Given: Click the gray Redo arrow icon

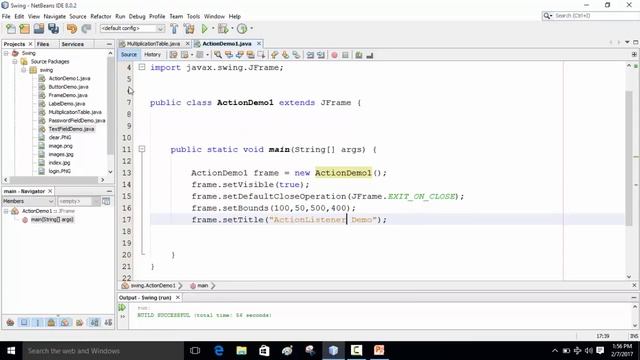Looking at the screenshot, I should point(86,29).
